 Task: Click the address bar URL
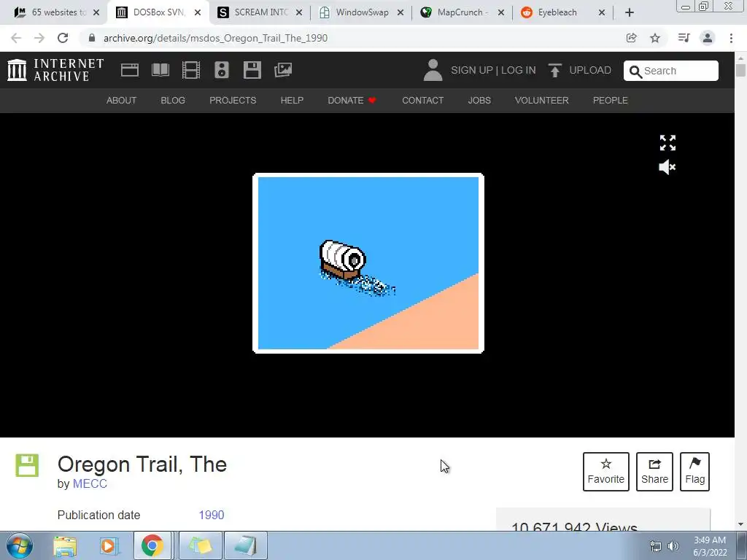tap(215, 38)
